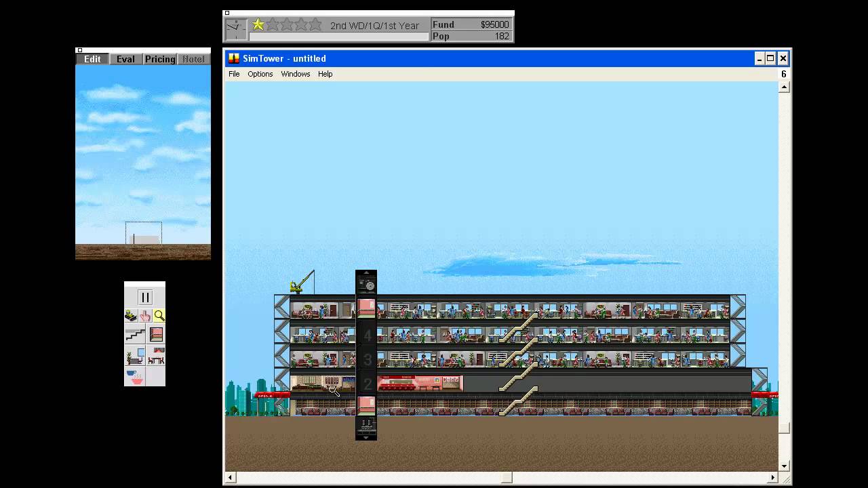Maximize the SimTower window
868x488 pixels.
point(770,58)
